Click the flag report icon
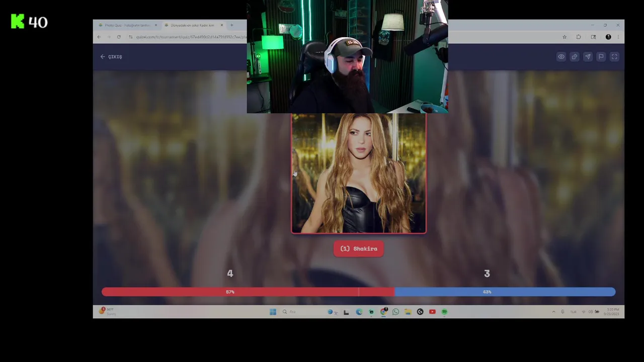644x362 pixels. coord(601,57)
